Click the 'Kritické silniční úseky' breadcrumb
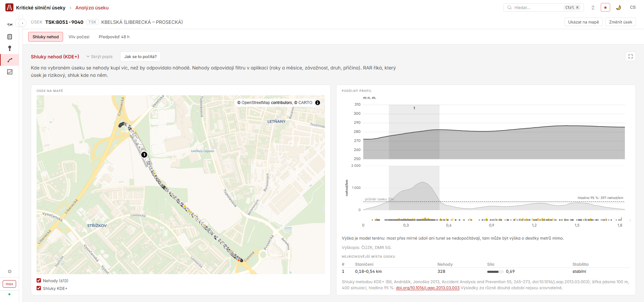 (x=41, y=8)
